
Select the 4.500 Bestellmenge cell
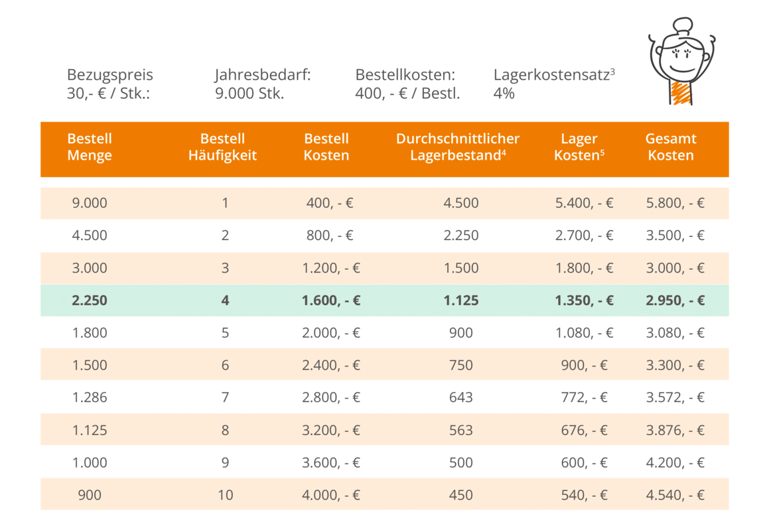click(90, 235)
